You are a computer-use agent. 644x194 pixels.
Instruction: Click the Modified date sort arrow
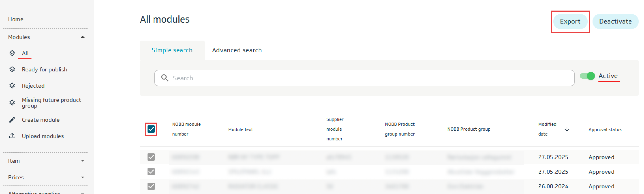[x=567, y=129]
